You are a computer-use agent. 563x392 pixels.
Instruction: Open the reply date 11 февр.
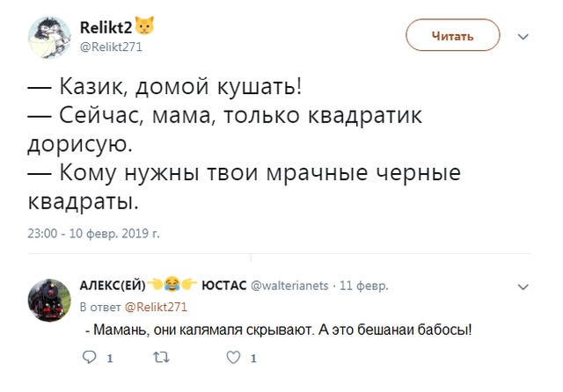[x=363, y=286]
